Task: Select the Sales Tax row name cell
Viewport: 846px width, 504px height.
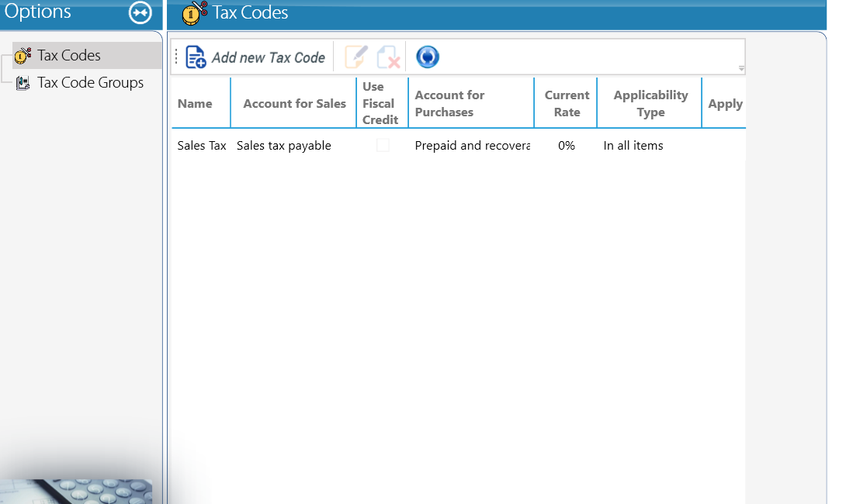Action: point(202,146)
